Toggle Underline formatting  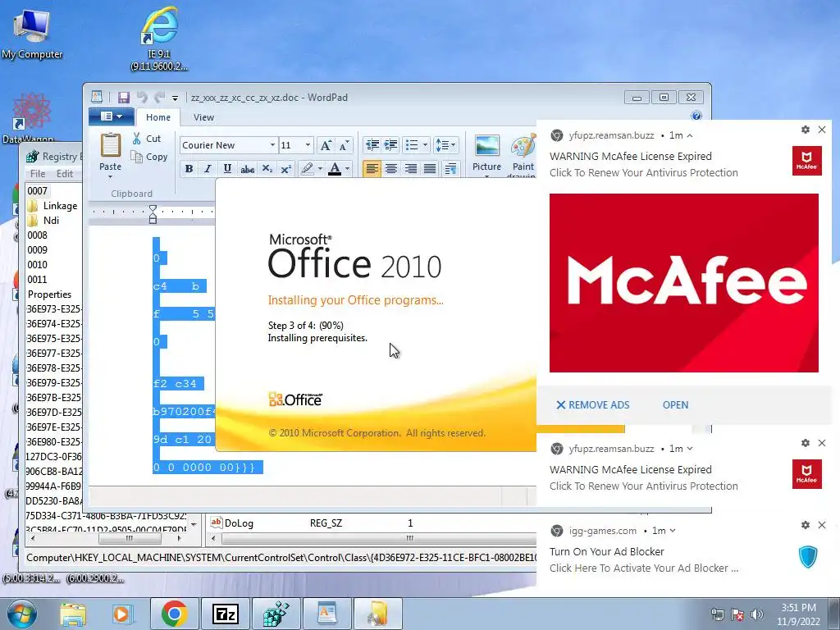227,169
